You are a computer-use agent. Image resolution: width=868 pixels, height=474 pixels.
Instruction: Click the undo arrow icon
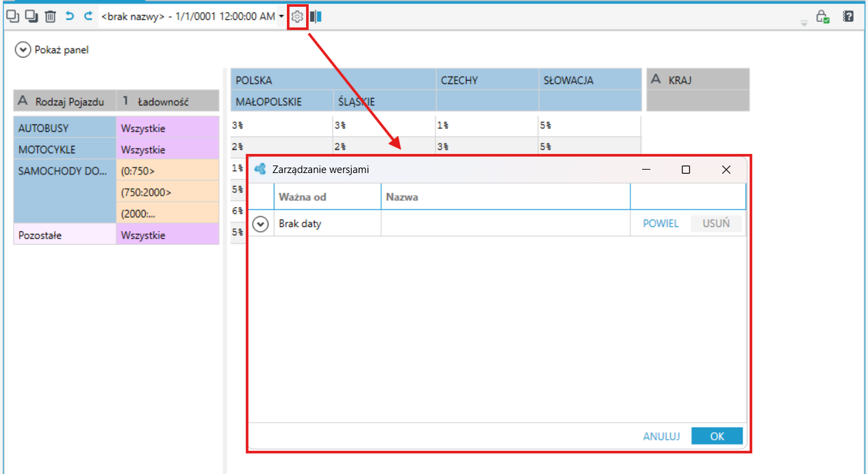(70, 16)
